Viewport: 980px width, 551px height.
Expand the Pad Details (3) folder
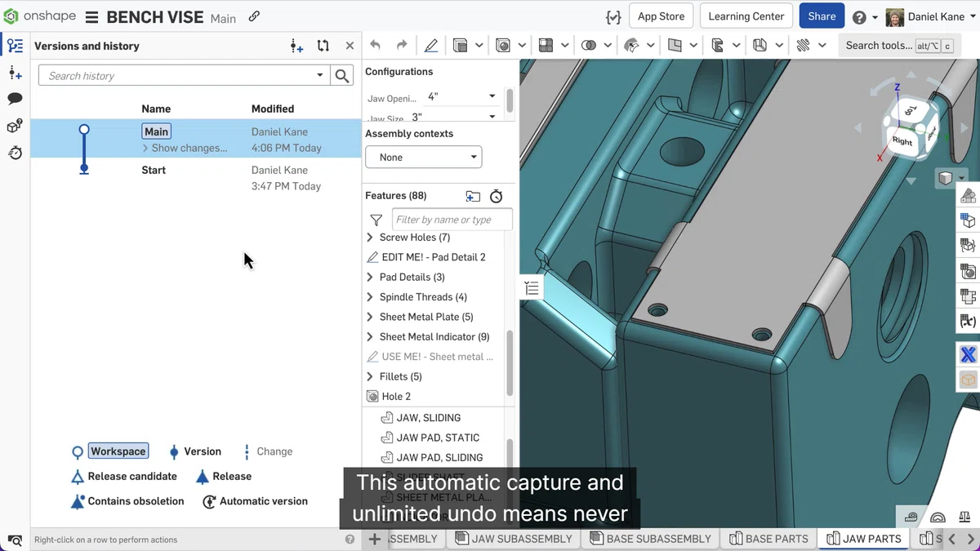[370, 278]
